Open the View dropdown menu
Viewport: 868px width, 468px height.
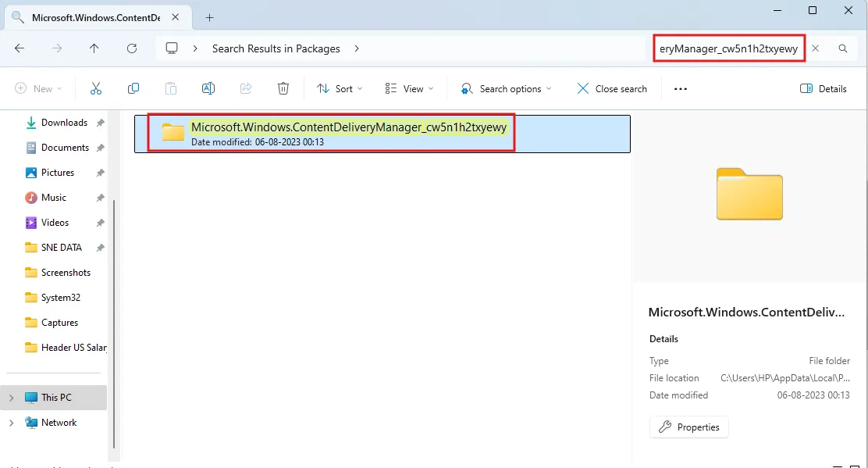point(409,88)
